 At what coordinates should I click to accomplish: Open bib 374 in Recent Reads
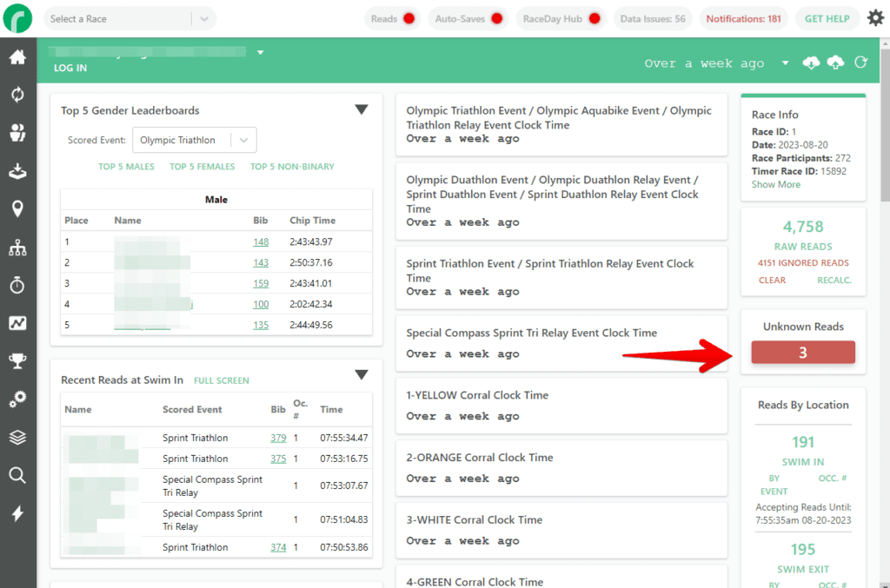(278, 547)
